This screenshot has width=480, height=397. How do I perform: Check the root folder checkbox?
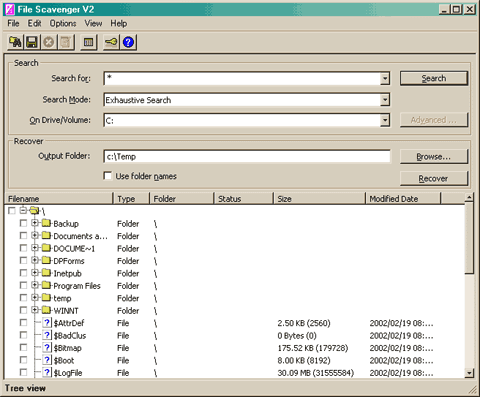12,211
